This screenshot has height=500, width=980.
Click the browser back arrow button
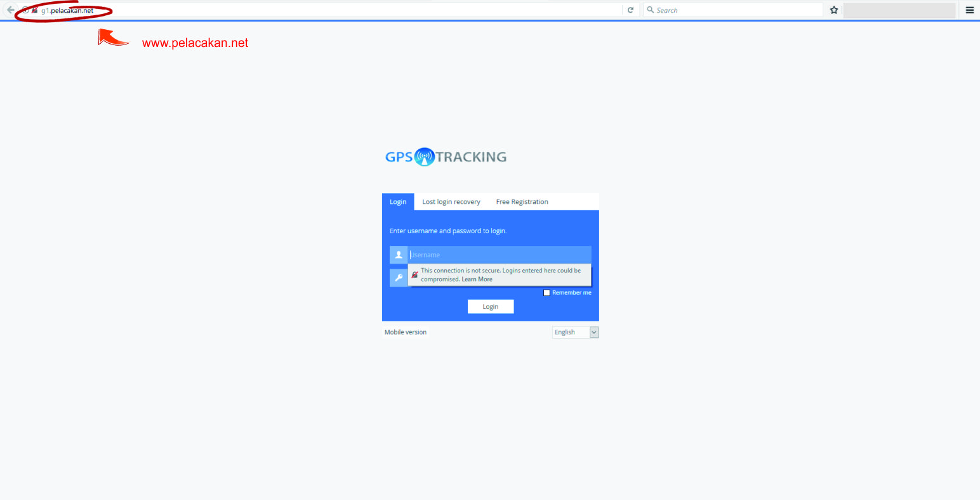10,10
